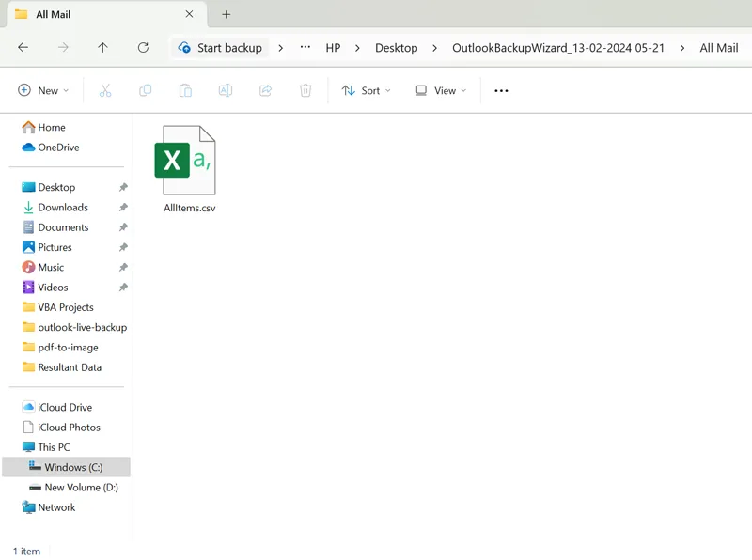
Task: Click the Cut scissors icon
Action: (x=105, y=90)
